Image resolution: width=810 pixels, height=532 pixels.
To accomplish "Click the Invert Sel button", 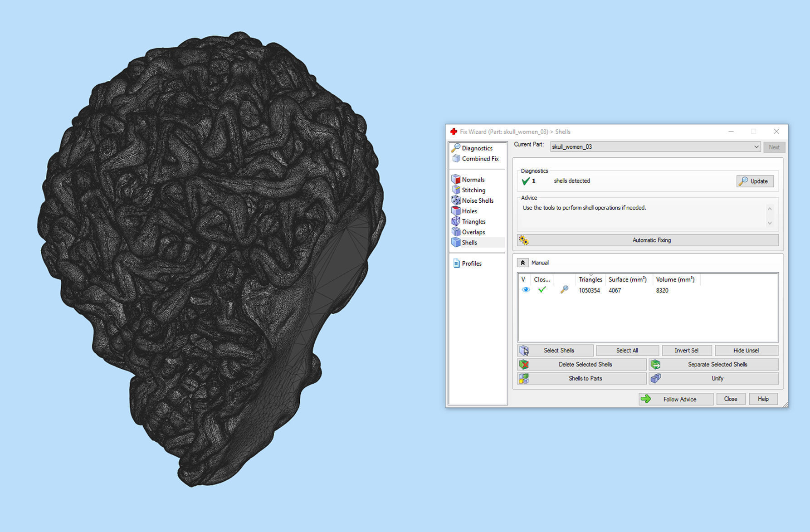I will pos(686,351).
